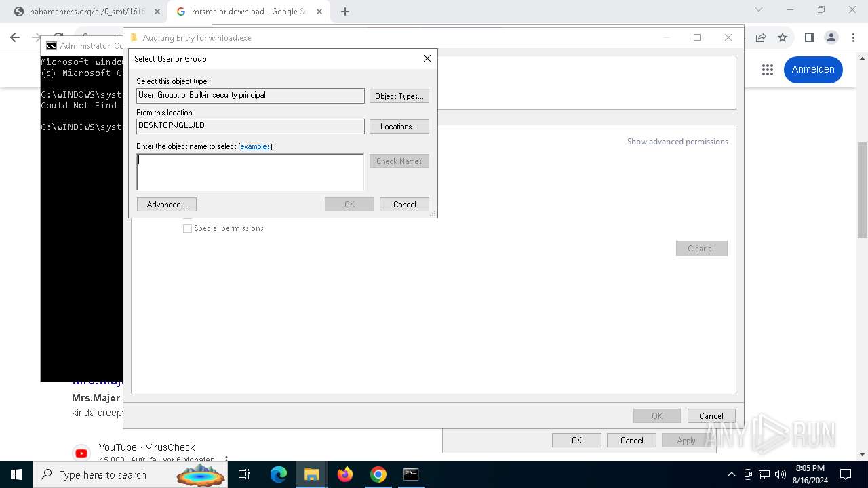This screenshot has width=868, height=488.
Task: Open the Locations browser
Action: point(399,127)
